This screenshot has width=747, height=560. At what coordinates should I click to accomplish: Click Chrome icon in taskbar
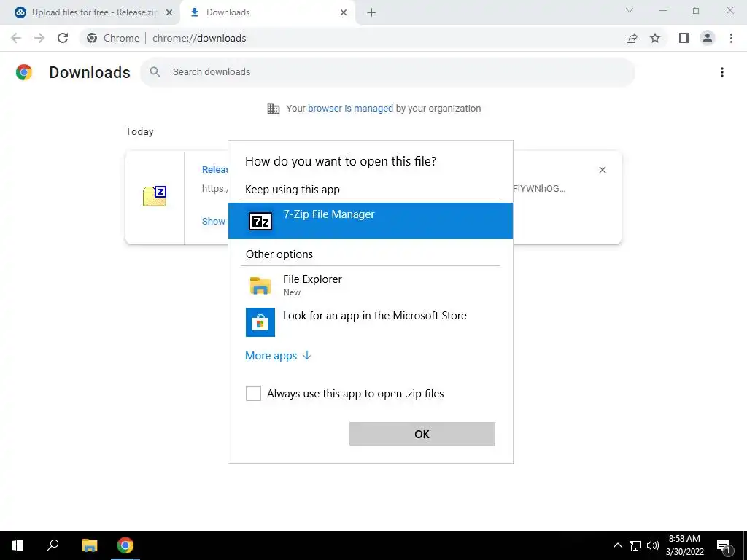coord(125,545)
